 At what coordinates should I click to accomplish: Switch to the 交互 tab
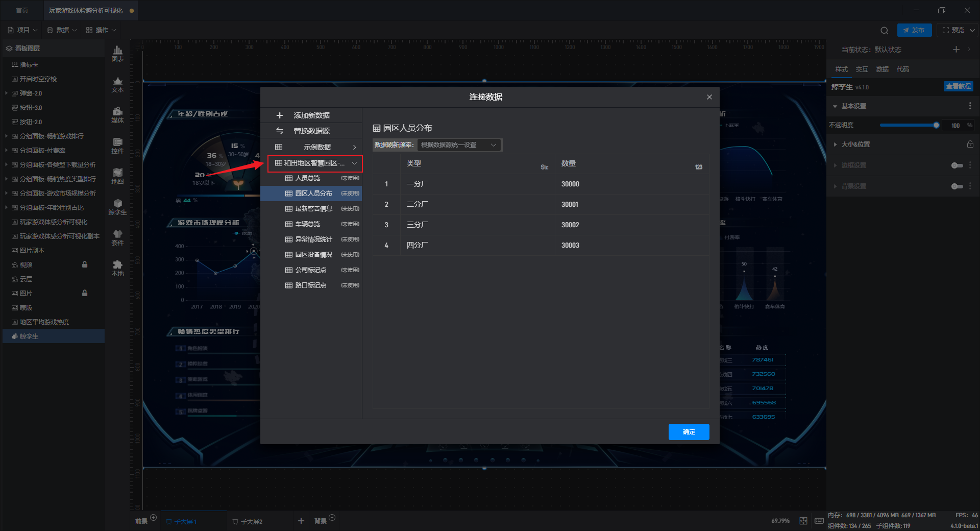(x=862, y=69)
